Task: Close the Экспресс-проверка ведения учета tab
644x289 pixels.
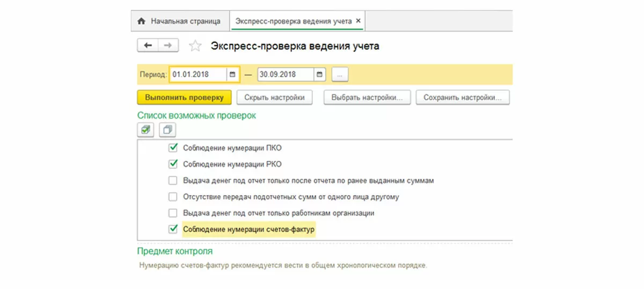Action: [x=359, y=21]
